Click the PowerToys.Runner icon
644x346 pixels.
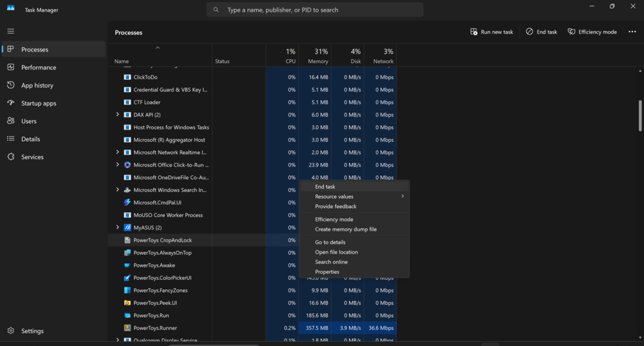click(x=128, y=328)
